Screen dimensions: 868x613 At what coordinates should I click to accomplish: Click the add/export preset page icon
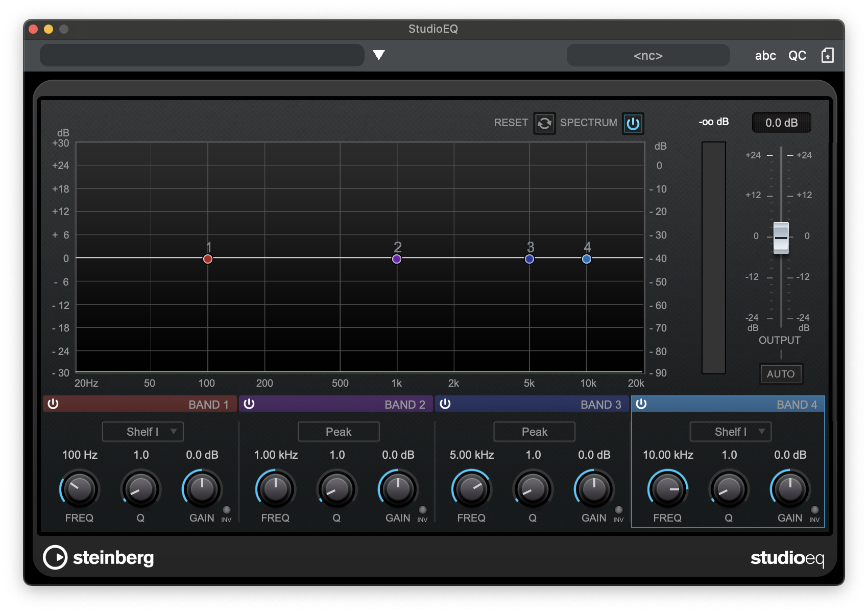pos(827,55)
